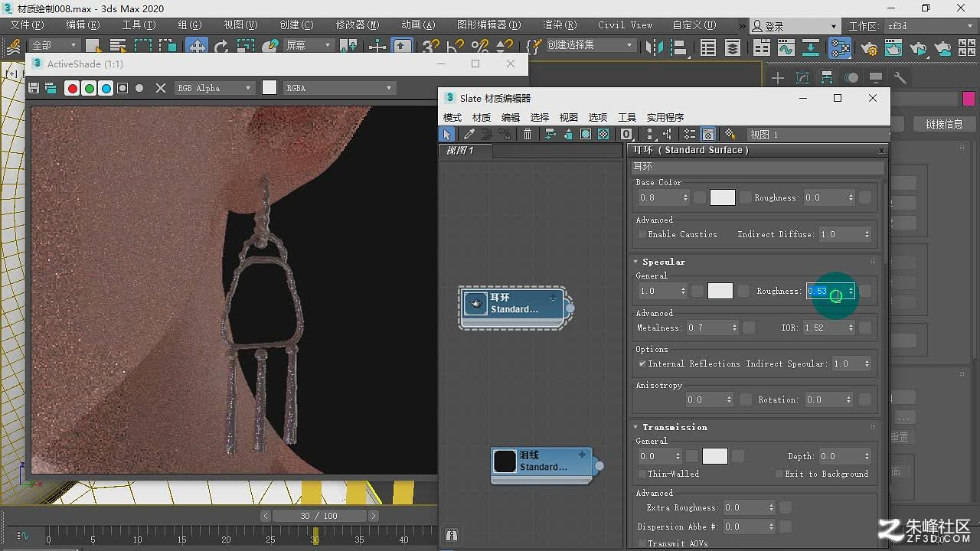The image size is (980, 551).
Task: Toggle material/map browser icon in Slate
Action: coord(690,134)
